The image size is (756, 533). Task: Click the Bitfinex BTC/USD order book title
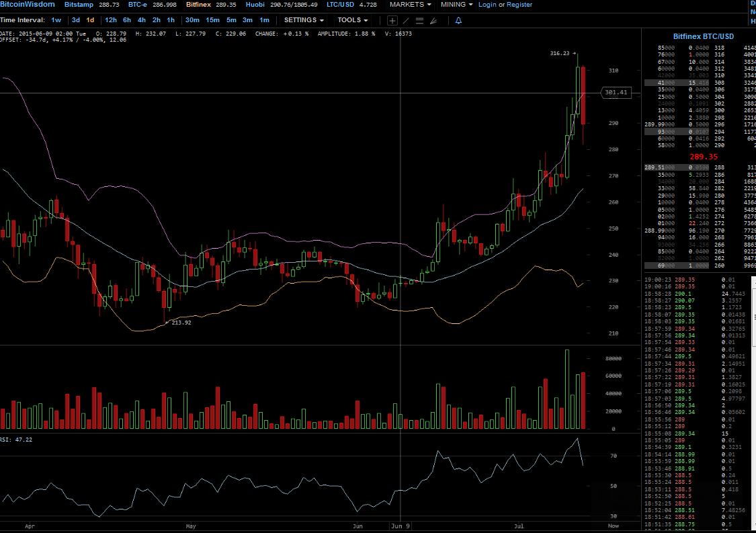(x=704, y=36)
